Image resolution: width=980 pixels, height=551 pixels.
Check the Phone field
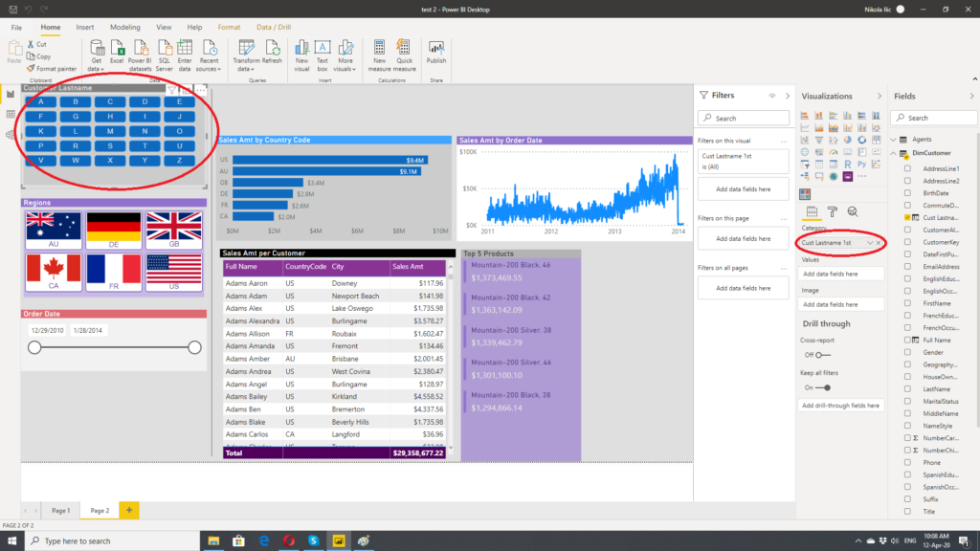[907, 462]
